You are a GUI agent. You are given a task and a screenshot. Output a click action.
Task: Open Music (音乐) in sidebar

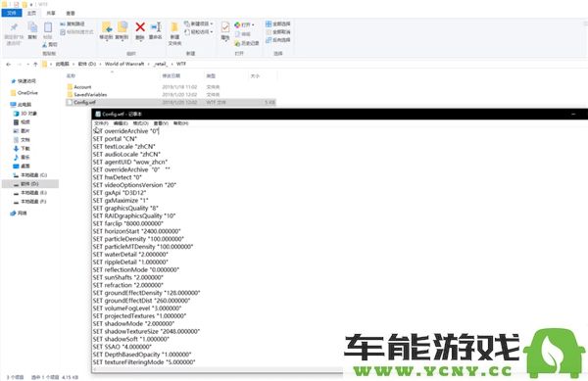tap(22, 158)
